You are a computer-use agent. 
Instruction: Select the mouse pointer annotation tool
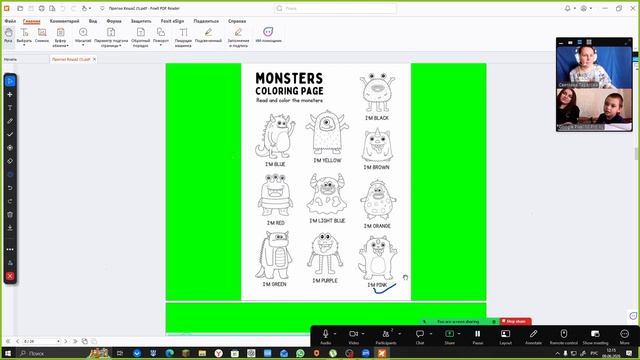coord(10,81)
